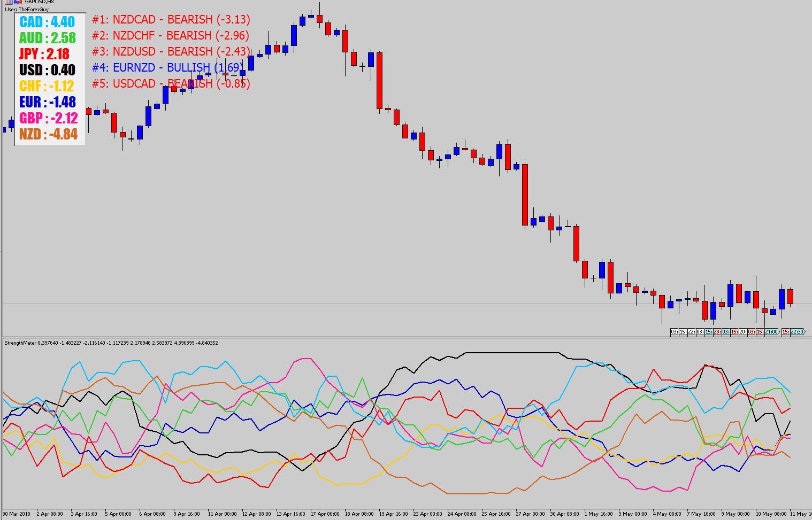Click the 30 Mar 2018 date label

17,514
